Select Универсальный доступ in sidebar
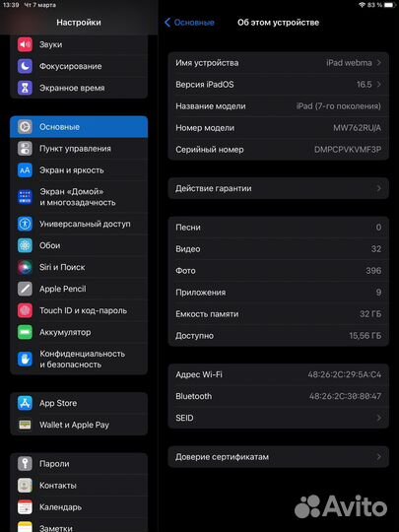 tap(79, 224)
